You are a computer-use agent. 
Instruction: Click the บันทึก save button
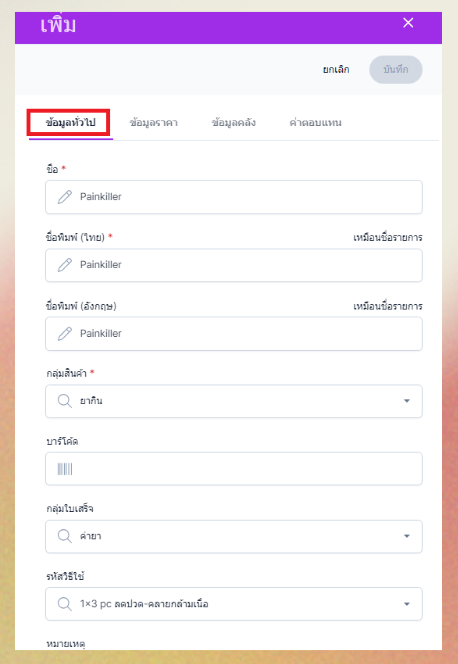point(396,69)
